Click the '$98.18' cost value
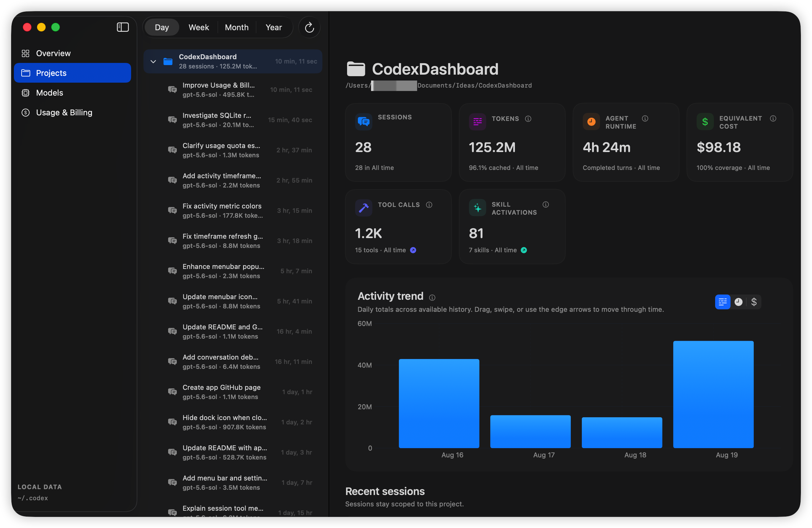 pyautogui.click(x=719, y=147)
